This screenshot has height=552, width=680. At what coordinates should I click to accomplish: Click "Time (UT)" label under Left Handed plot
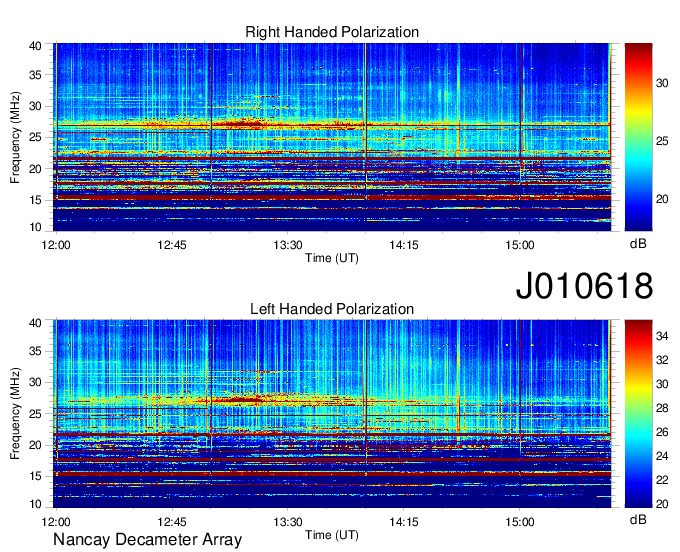pyautogui.click(x=332, y=535)
